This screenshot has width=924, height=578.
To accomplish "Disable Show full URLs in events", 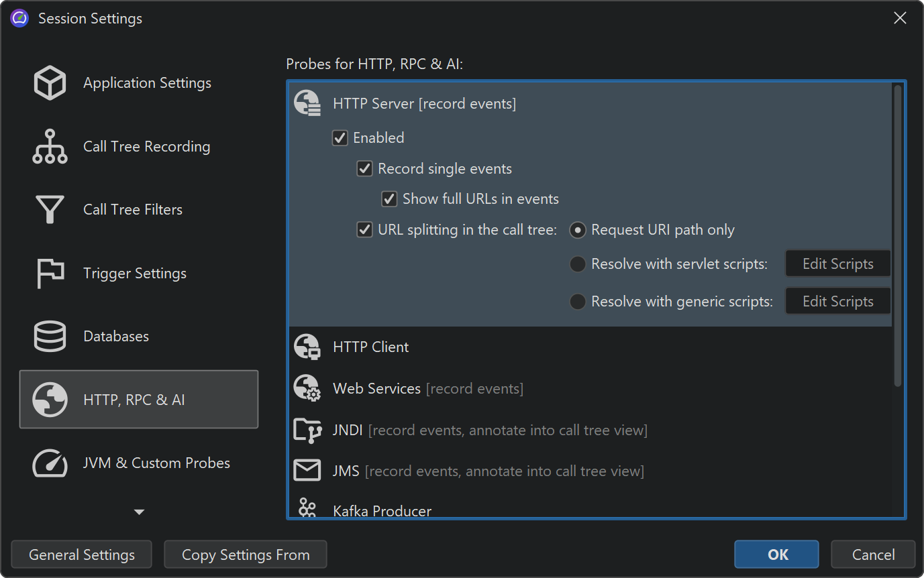I will click(389, 199).
